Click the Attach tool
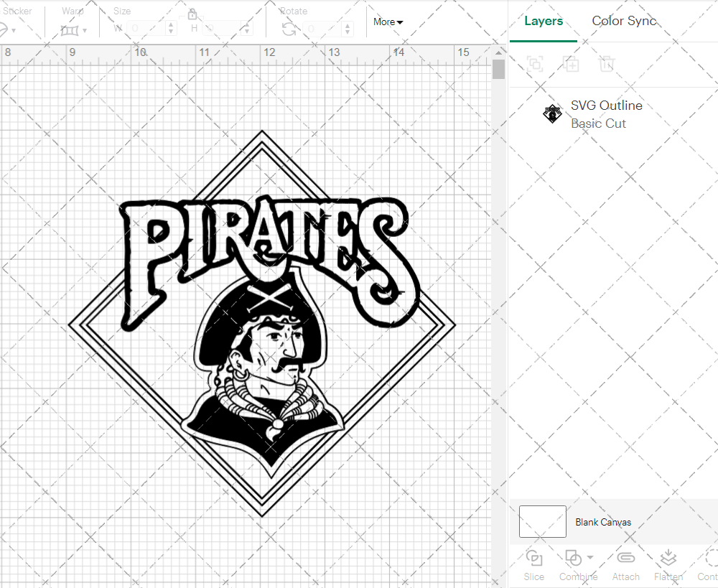 [625, 566]
